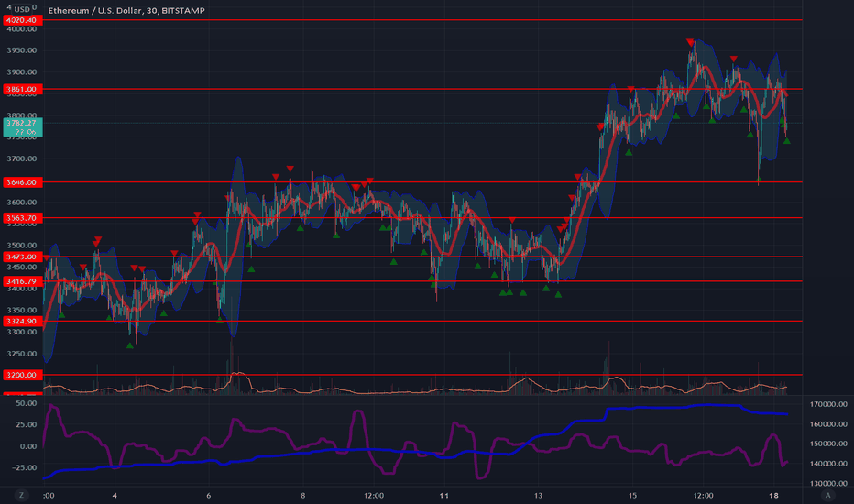Click the 25.00 oscillator axis value

(x=27, y=424)
